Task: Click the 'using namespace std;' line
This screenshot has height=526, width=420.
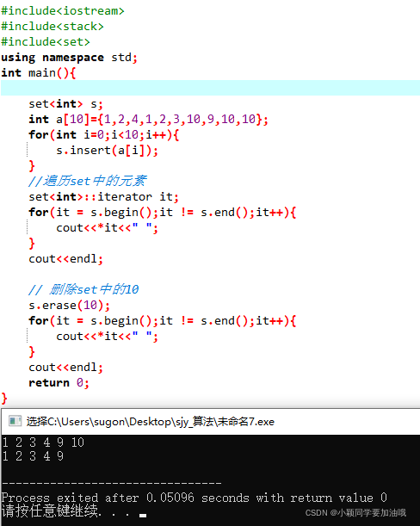Action: click(70, 58)
